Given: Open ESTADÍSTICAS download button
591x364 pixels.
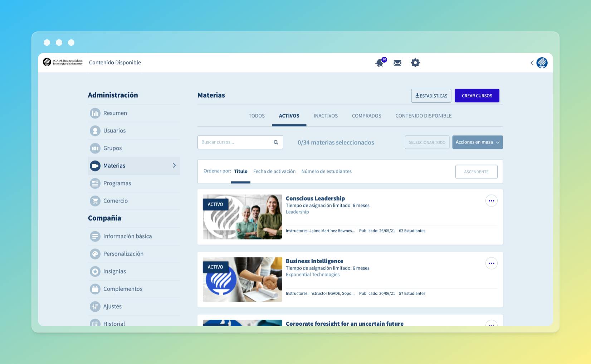Looking at the screenshot, I should [431, 95].
